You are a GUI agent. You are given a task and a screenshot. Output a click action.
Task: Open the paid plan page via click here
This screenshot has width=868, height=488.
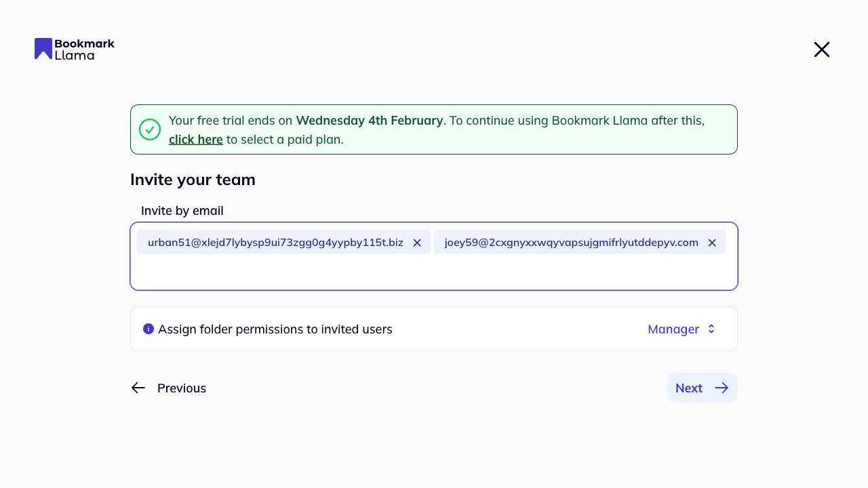[195, 139]
